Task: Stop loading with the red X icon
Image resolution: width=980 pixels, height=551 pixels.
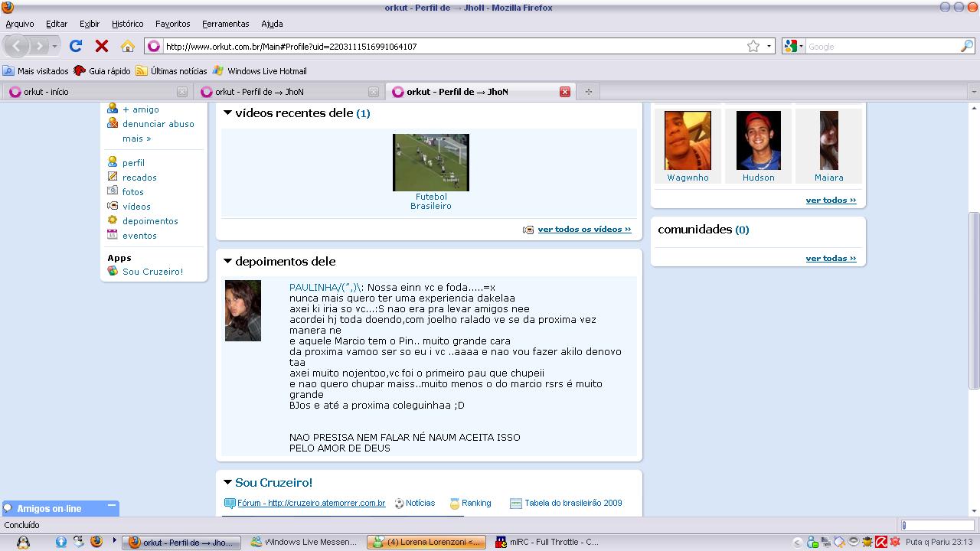Action: [101, 46]
